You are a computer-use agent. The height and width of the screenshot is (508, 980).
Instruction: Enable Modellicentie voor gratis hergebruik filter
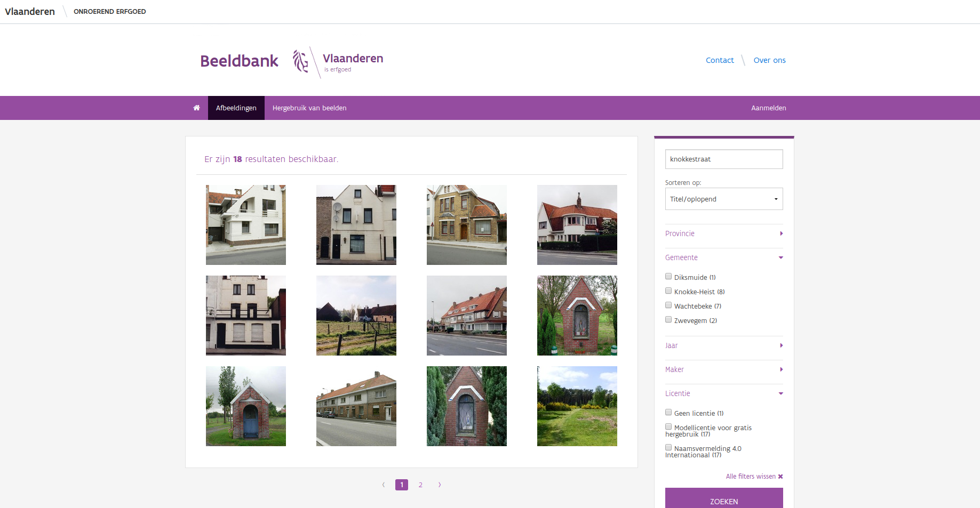point(668,426)
